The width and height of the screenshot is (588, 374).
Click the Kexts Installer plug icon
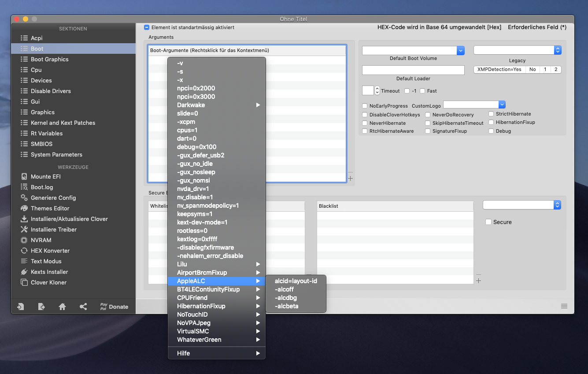point(24,272)
